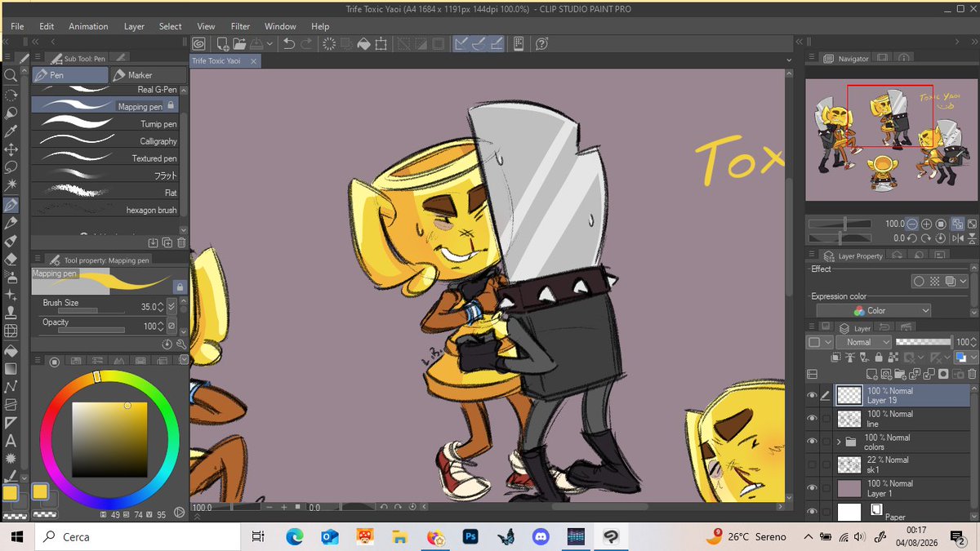Open the Filter menu

pyautogui.click(x=240, y=26)
